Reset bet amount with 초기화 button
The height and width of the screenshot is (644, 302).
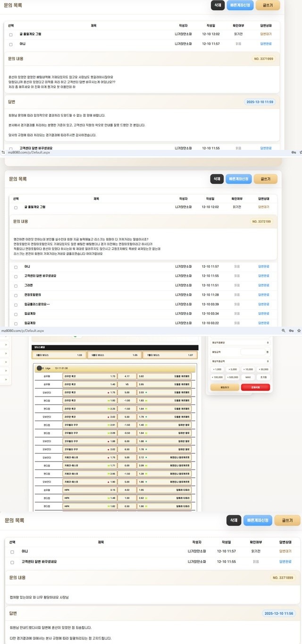click(264, 377)
